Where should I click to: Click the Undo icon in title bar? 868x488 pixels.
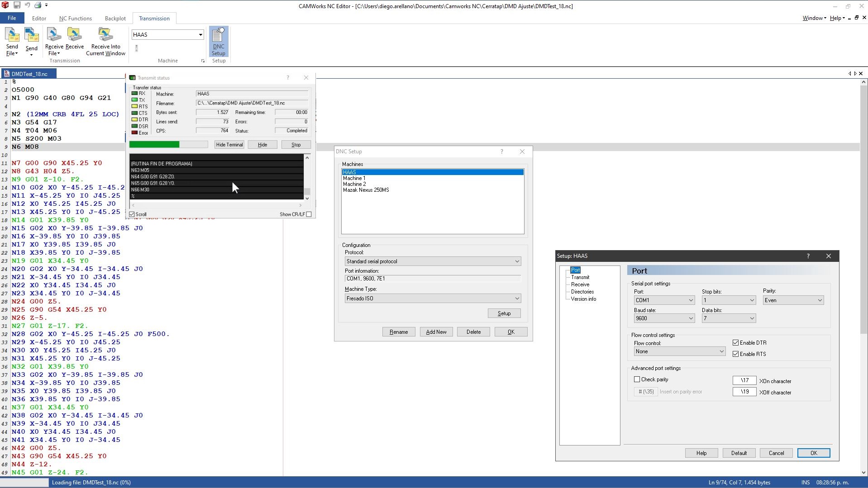27,5
